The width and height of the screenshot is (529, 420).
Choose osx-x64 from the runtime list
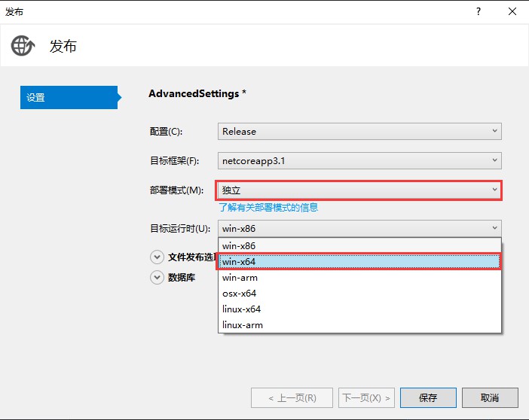(x=359, y=294)
